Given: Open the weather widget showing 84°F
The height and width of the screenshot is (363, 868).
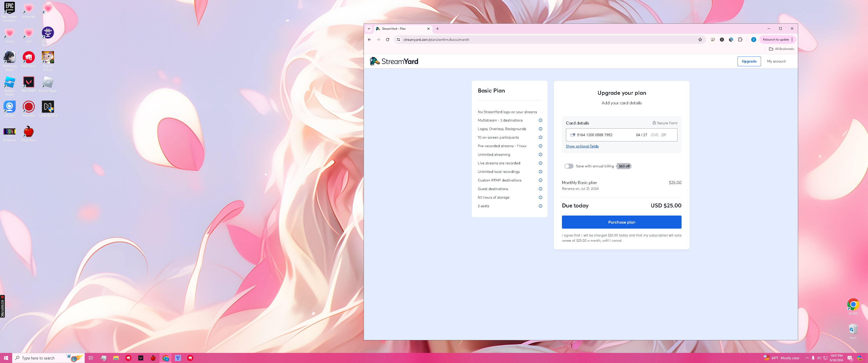Looking at the screenshot, I should 781,358.
